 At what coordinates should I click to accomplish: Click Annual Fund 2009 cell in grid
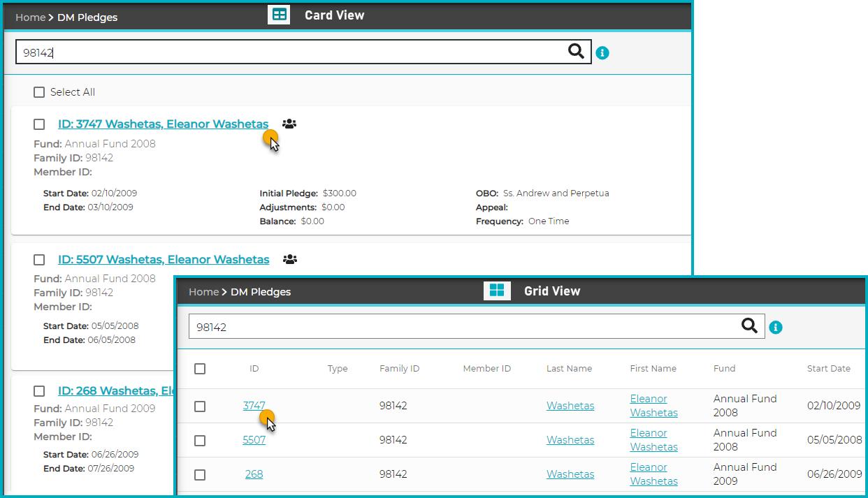[x=745, y=474]
